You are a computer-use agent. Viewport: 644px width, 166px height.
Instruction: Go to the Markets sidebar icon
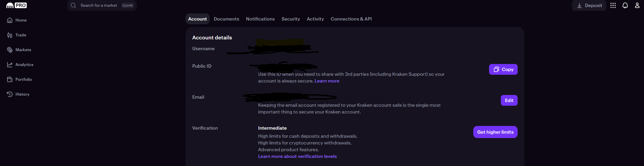(x=10, y=50)
